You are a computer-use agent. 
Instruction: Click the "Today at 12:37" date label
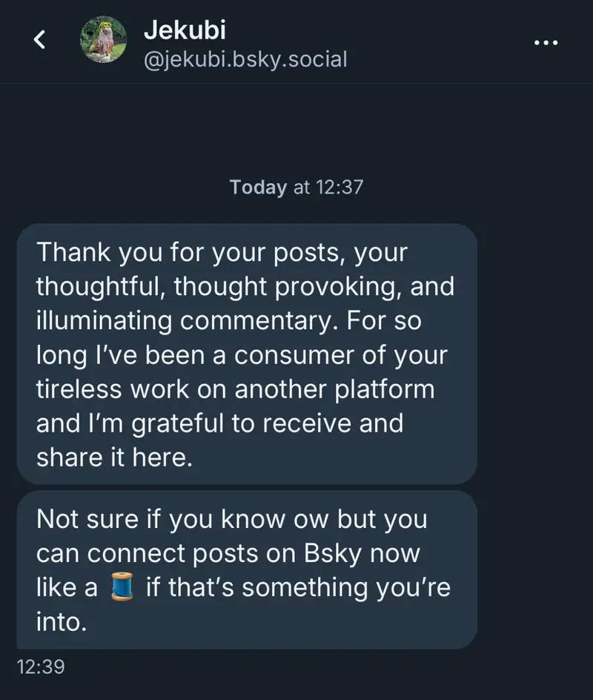[296, 187]
